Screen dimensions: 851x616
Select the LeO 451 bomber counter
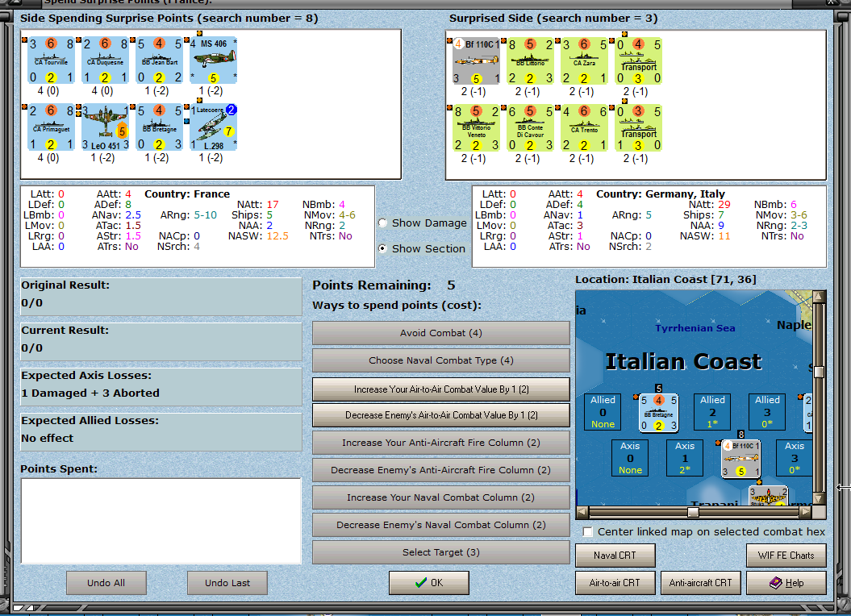106,127
